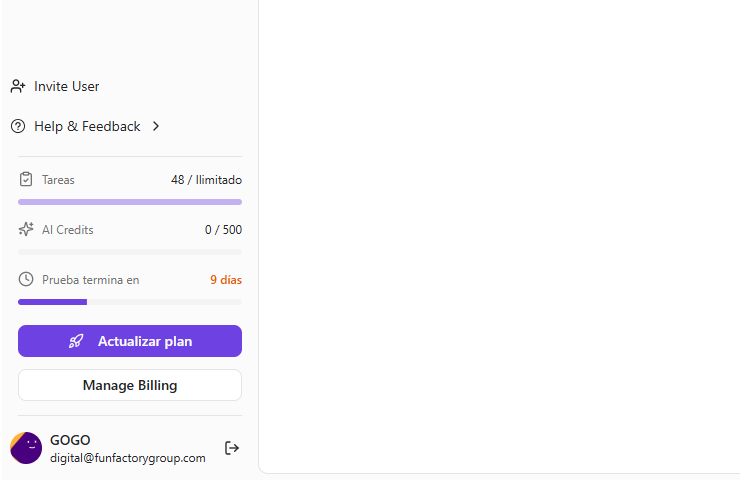Click the GOGO account name
This screenshot has width=740, height=480.
click(70, 440)
